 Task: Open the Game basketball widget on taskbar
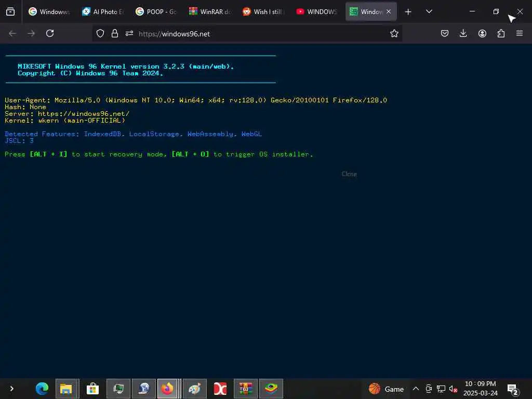386,389
